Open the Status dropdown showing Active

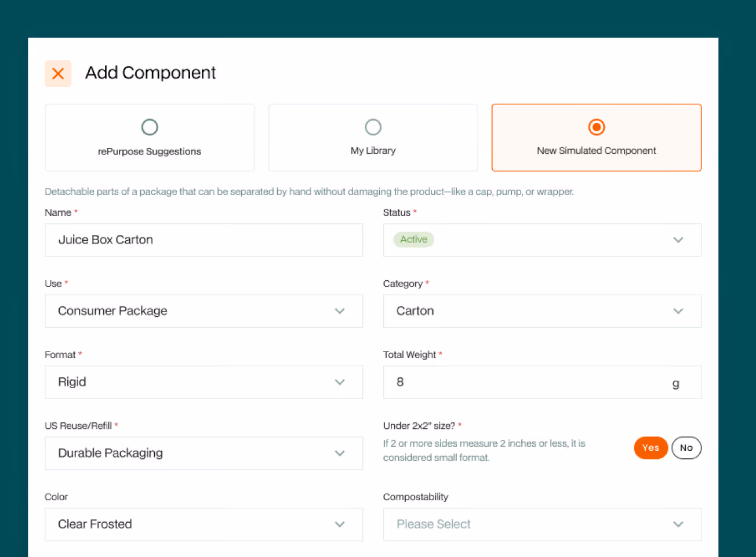542,240
